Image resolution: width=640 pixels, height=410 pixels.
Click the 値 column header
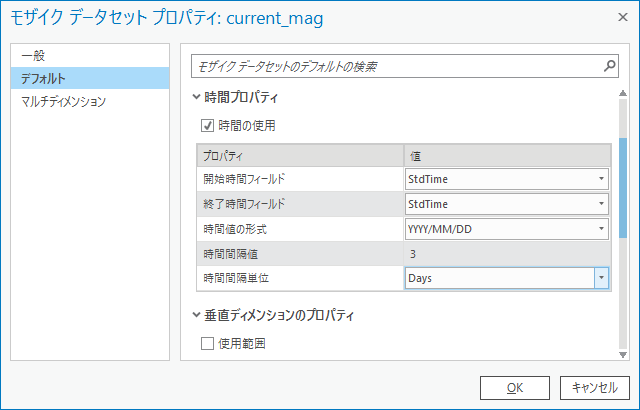(x=506, y=155)
